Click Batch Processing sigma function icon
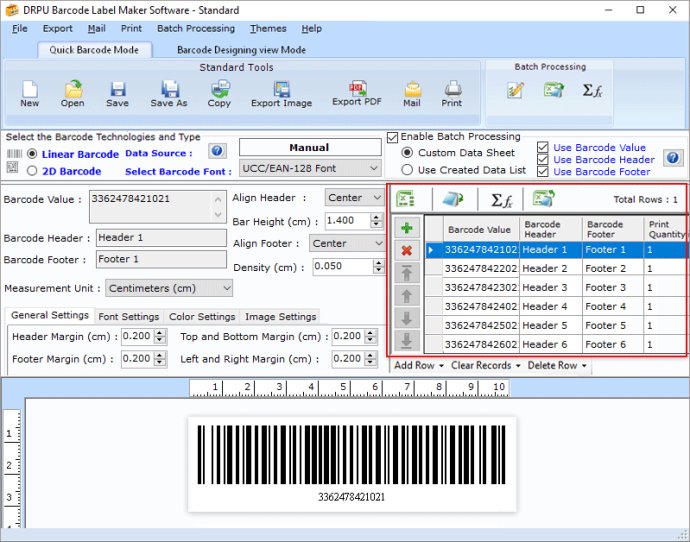The height and width of the screenshot is (542, 690). (592, 90)
